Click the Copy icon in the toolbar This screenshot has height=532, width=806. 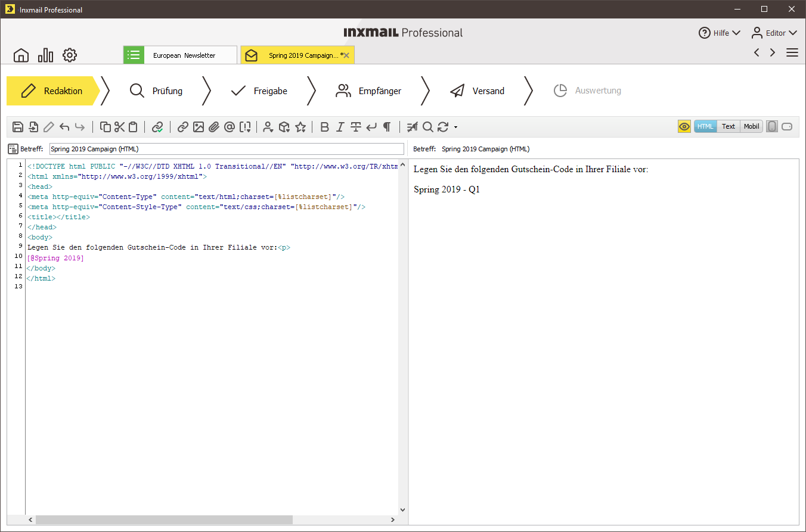pyautogui.click(x=106, y=127)
